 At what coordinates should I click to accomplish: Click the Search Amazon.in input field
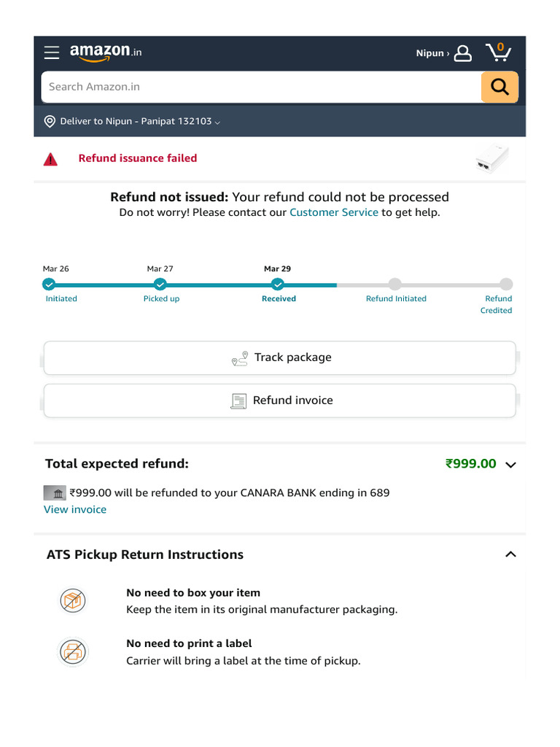[262, 87]
